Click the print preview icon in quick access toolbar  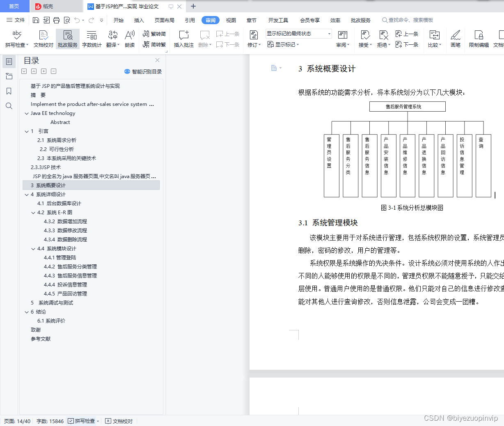pyautogui.click(x=66, y=20)
